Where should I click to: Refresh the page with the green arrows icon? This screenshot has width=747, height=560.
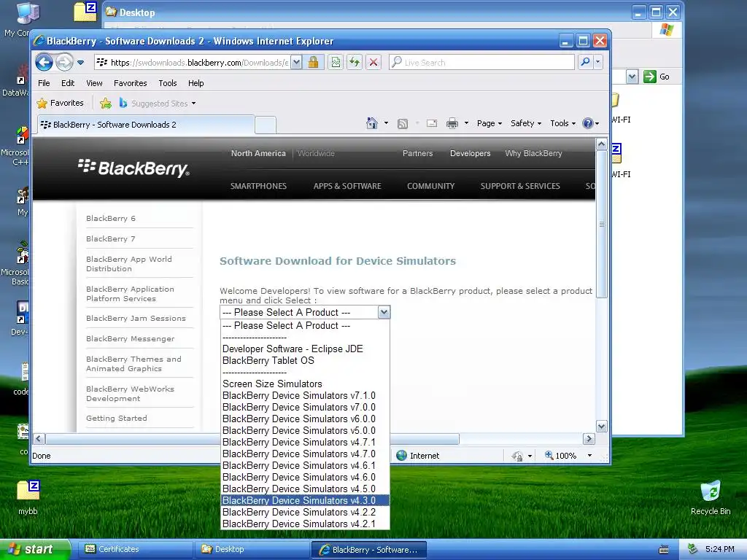pyautogui.click(x=355, y=63)
